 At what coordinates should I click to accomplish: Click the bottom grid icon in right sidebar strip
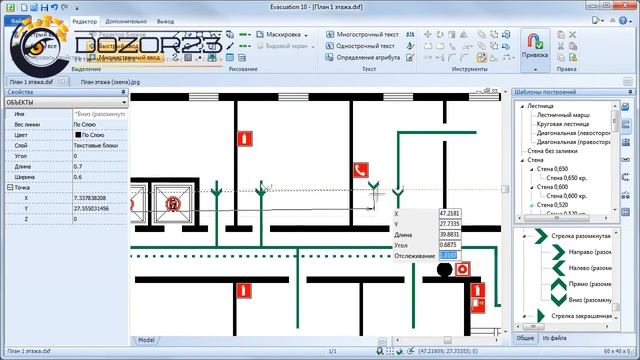click(x=626, y=212)
